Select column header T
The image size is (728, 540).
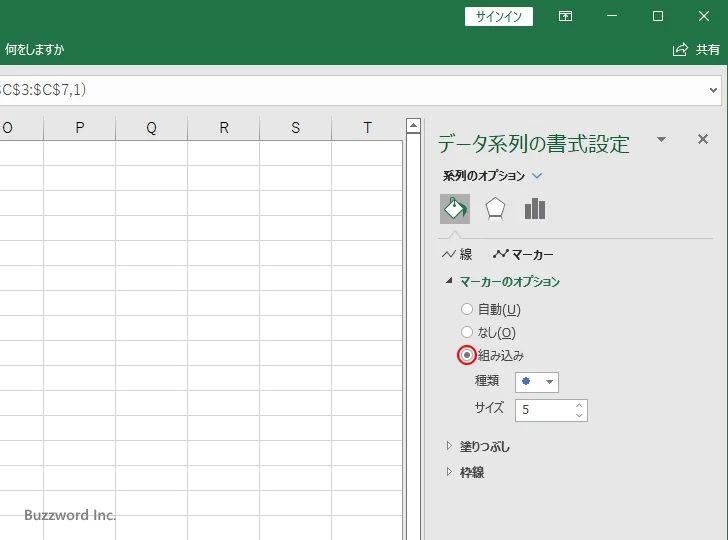point(367,127)
